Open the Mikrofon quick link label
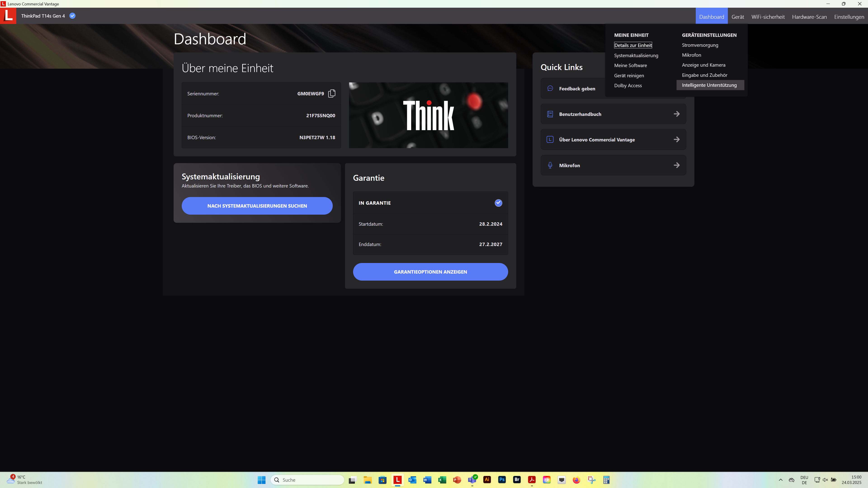868x488 pixels. (x=569, y=165)
